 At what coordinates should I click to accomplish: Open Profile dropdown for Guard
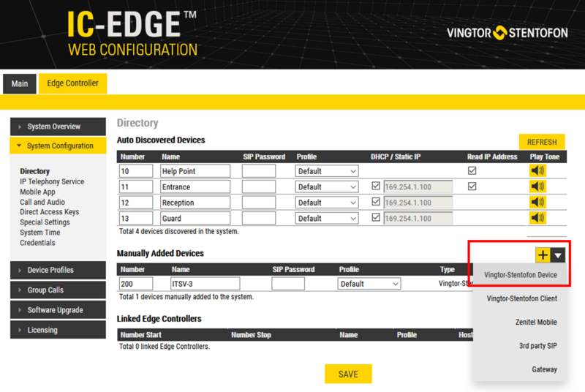coord(327,218)
